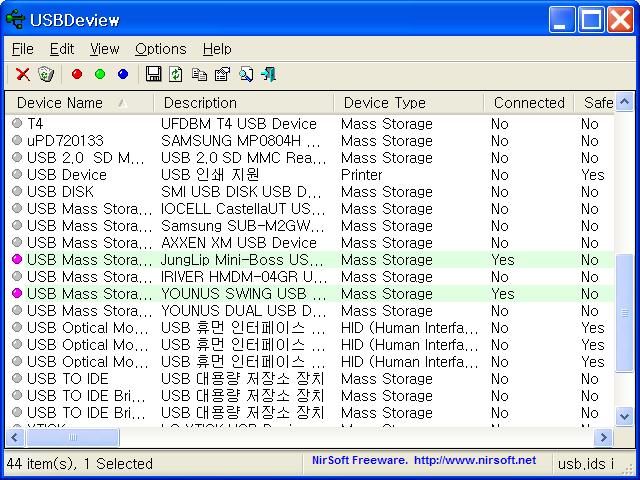Click the Exit door icon in toolbar
The width and height of the screenshot is (640, 480).
268,74
